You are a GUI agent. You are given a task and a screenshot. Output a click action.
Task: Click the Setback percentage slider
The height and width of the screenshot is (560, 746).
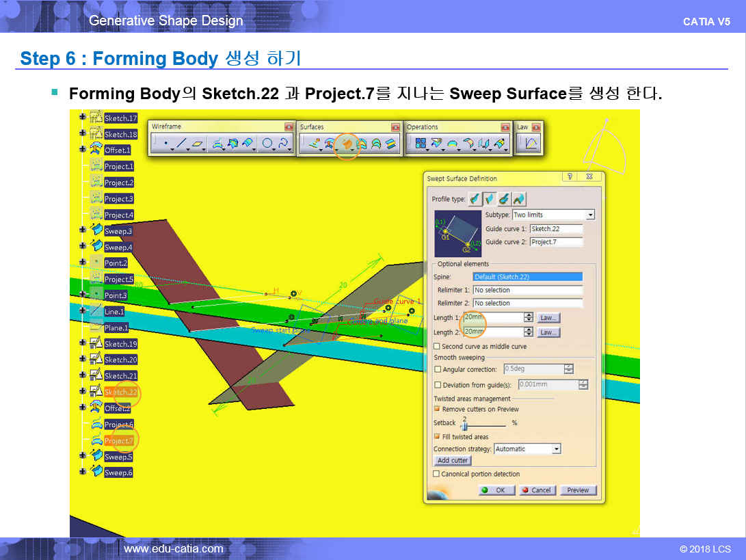465,425
